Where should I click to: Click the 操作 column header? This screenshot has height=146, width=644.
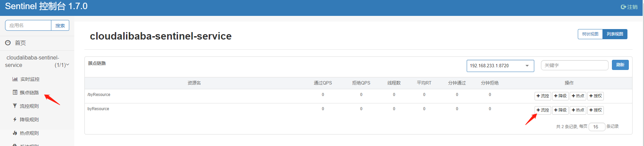tap(569, 83)
